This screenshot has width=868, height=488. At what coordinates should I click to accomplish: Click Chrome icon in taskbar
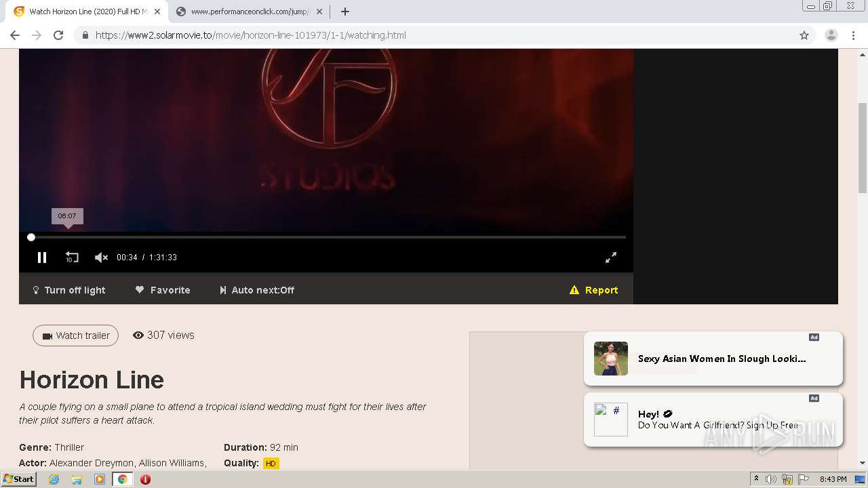coord(123,479)
